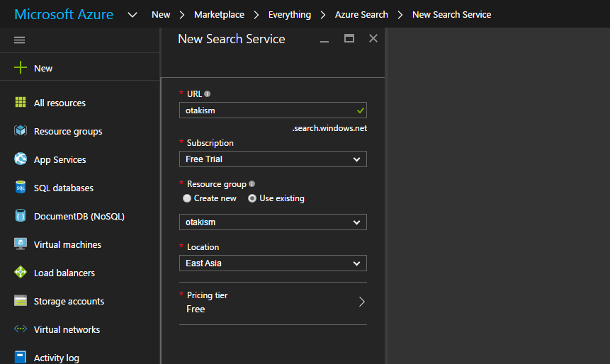Screen dimensions: 610x364
Task: Open the Subscription Free Trial dropdown
Action: pyautogui.click(x=273, y=159)
